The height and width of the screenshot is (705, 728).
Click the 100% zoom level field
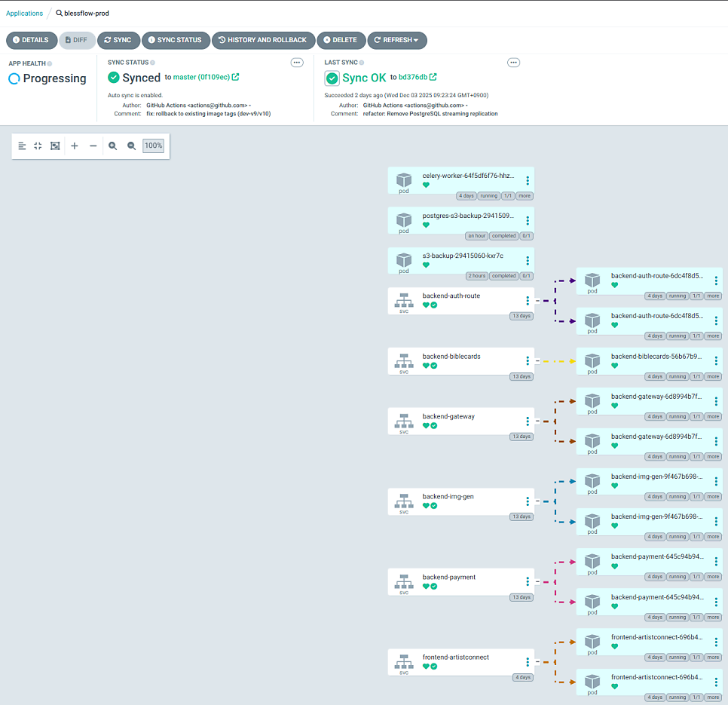click(x=153, y=146)
